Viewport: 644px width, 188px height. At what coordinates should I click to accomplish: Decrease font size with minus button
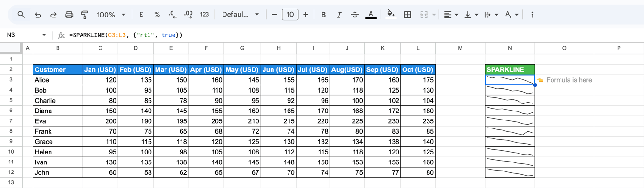(x=274, y=15)
